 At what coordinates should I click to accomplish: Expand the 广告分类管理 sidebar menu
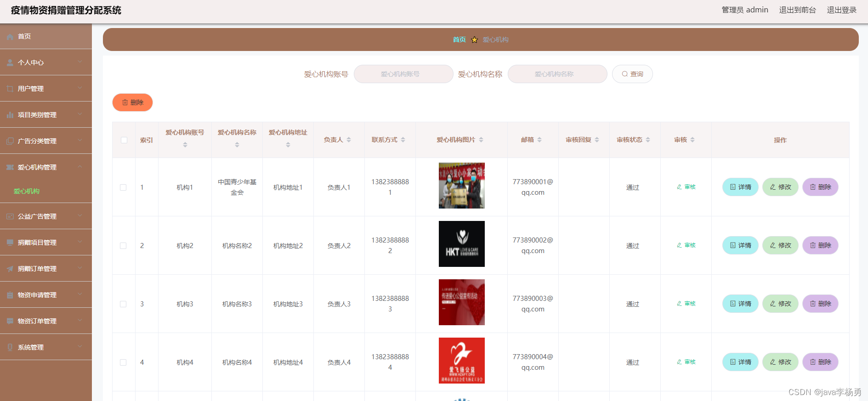tap(46, 141)
